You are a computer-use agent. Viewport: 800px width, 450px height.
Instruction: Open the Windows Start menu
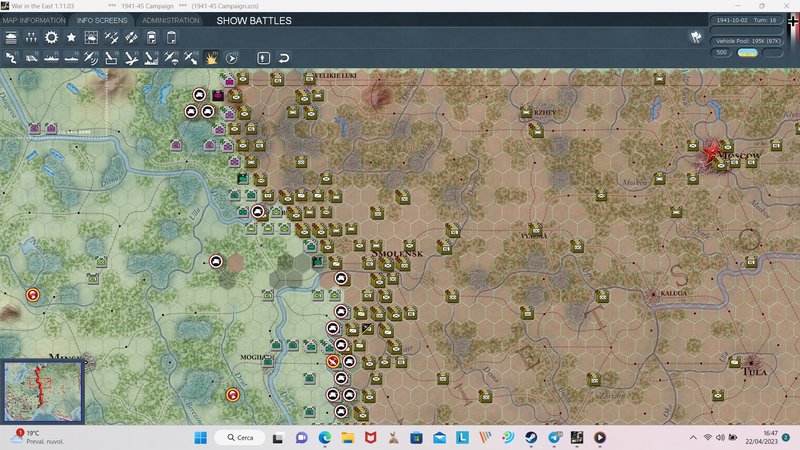201,438
